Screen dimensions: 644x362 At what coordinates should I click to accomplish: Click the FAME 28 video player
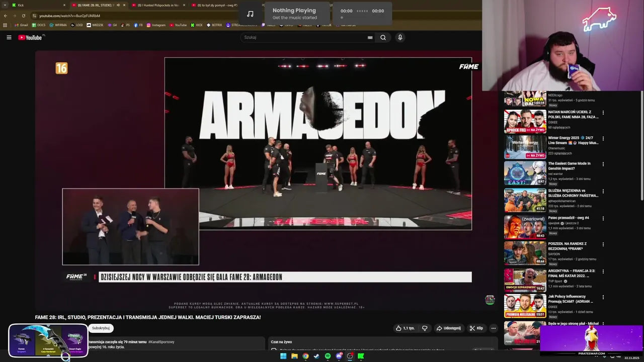point(266,181)
